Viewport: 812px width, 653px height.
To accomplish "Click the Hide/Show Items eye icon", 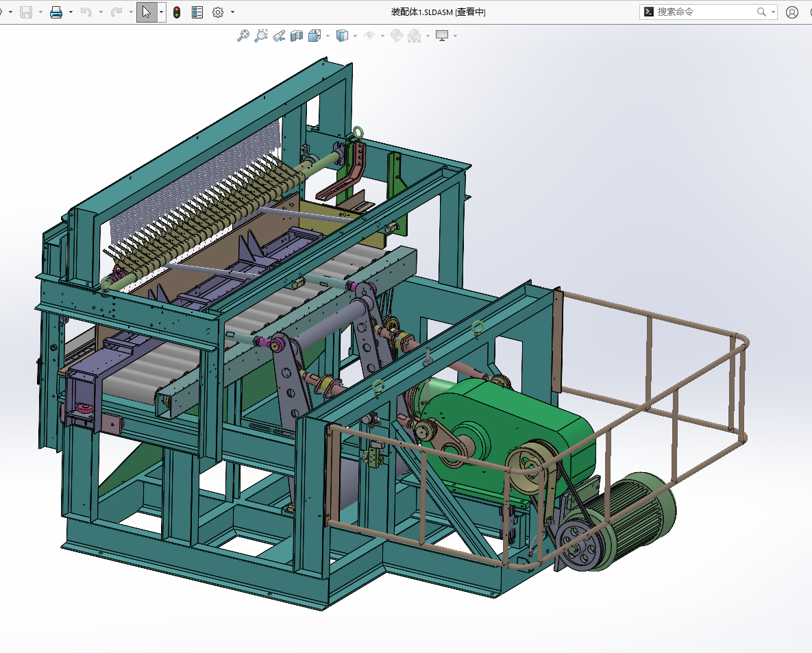I will pos(369,36).
